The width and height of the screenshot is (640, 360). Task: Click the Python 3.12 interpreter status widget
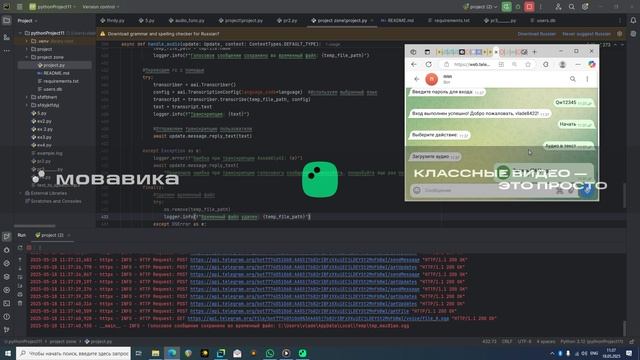click(x=592, y=341)
